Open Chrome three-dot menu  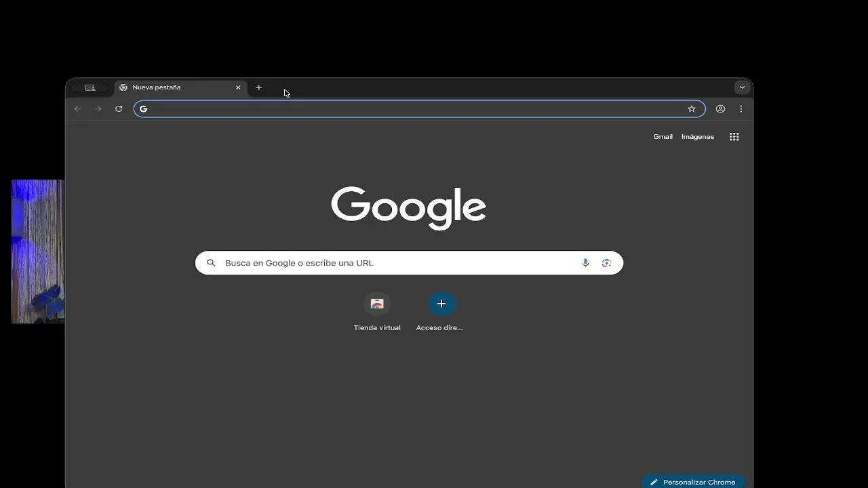tap(741, 108)
